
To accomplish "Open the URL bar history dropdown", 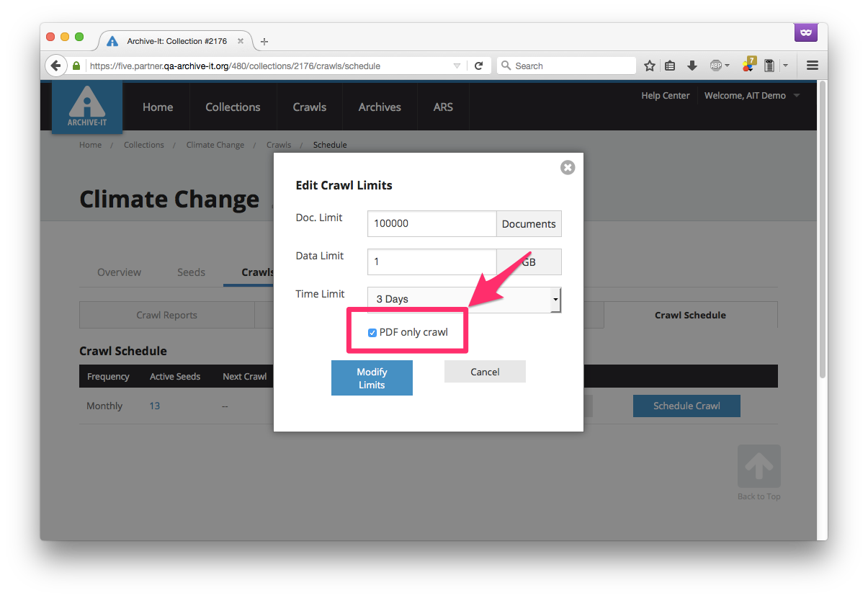I will pyautogui.click(x=457, y=66).
